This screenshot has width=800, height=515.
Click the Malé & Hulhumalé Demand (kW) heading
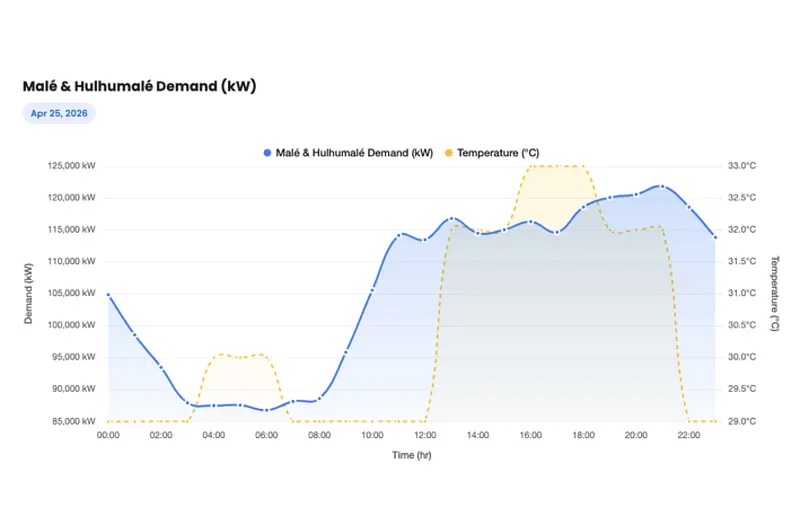140,86
